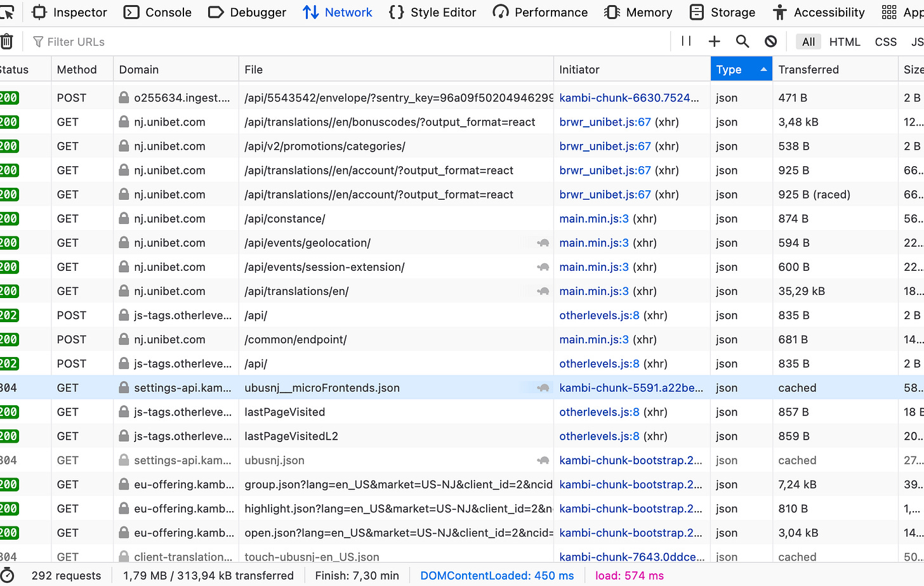Sort by the Transferred column header
Image resolution: width=924 pixels, height=586 pixels.
835,69
